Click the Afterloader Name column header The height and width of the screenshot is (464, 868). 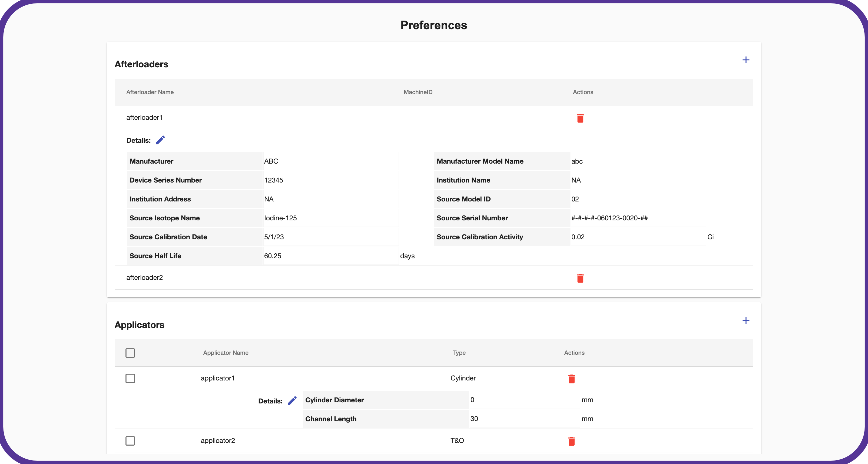(x=150, y=92)
